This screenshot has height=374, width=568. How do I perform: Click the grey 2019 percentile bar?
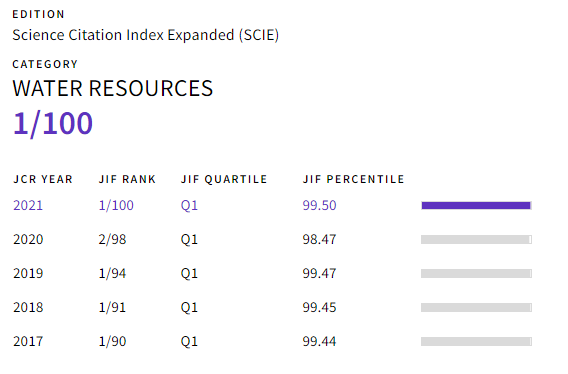[476, 274]
